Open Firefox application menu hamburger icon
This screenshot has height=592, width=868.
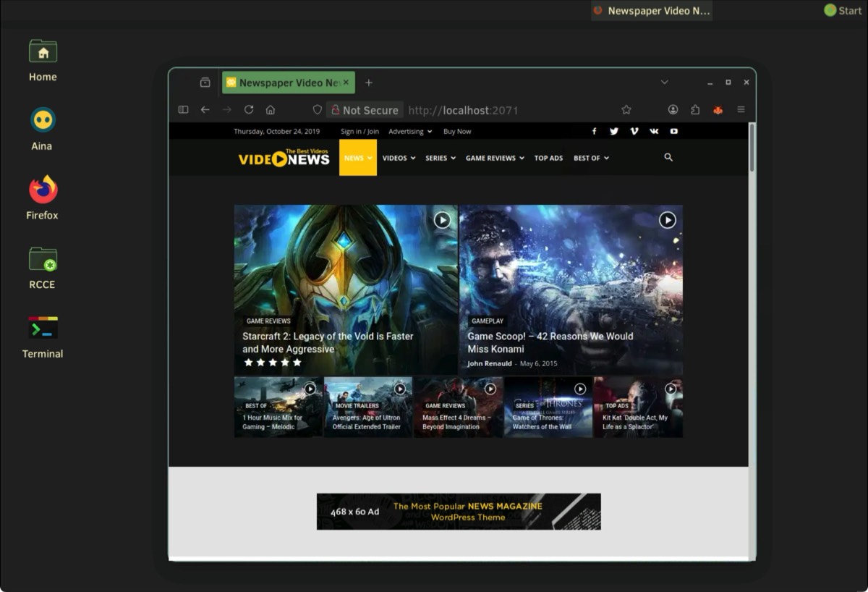pos(741,110)
